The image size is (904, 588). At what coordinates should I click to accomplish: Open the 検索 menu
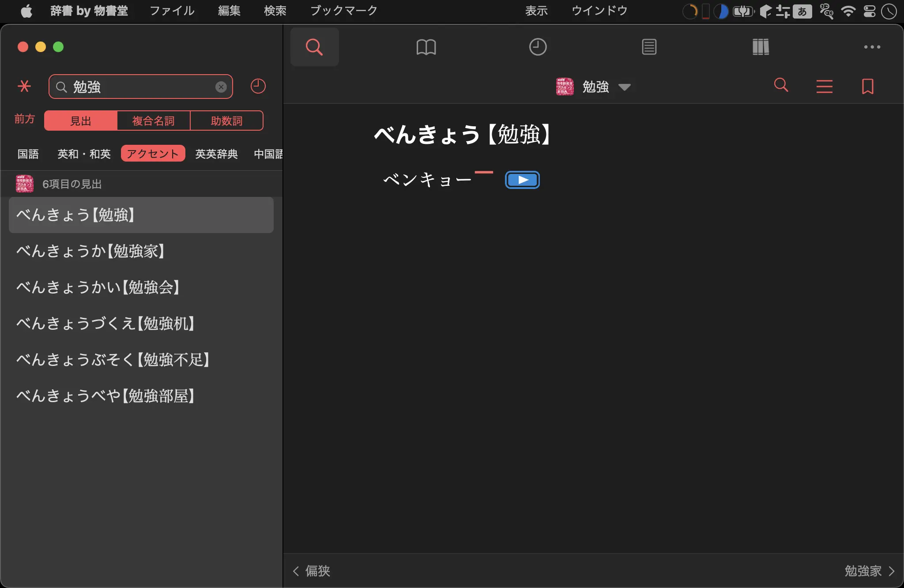coord(275,11)
